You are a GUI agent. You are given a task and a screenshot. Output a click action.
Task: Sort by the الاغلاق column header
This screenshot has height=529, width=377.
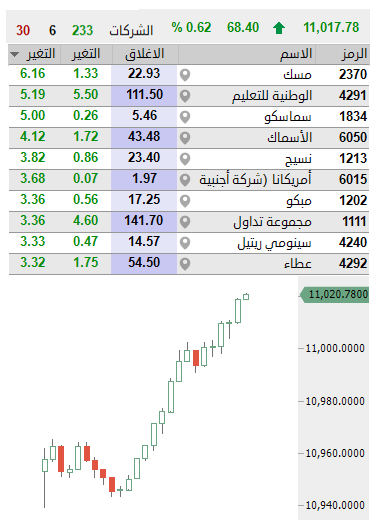pyautogui.click(x=144, y=54)
